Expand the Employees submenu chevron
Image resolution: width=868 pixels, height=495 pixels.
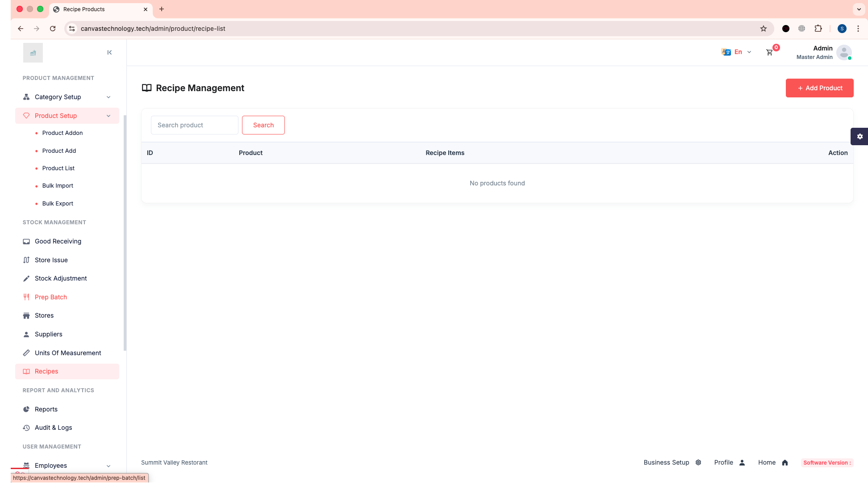tap(108, 466)
